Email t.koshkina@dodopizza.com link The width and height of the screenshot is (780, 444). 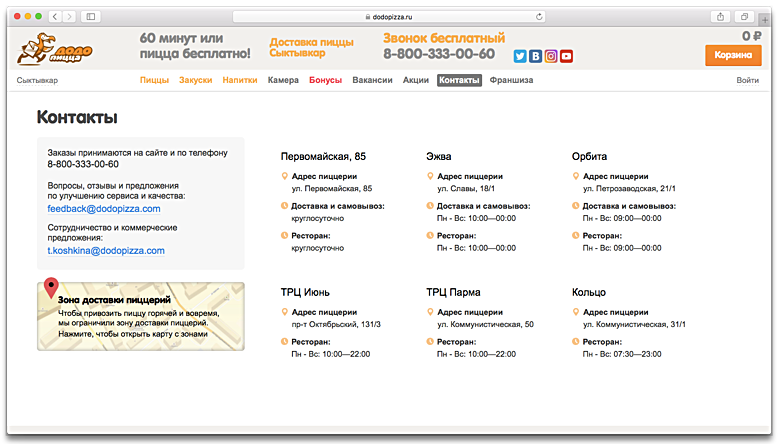click(x=106, y=251)
